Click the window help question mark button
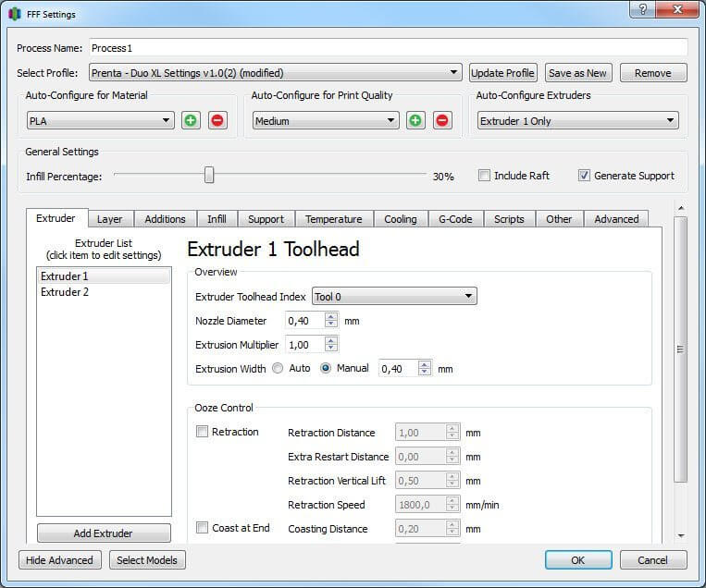The image size is (706, 588). (x=638, y=10)
